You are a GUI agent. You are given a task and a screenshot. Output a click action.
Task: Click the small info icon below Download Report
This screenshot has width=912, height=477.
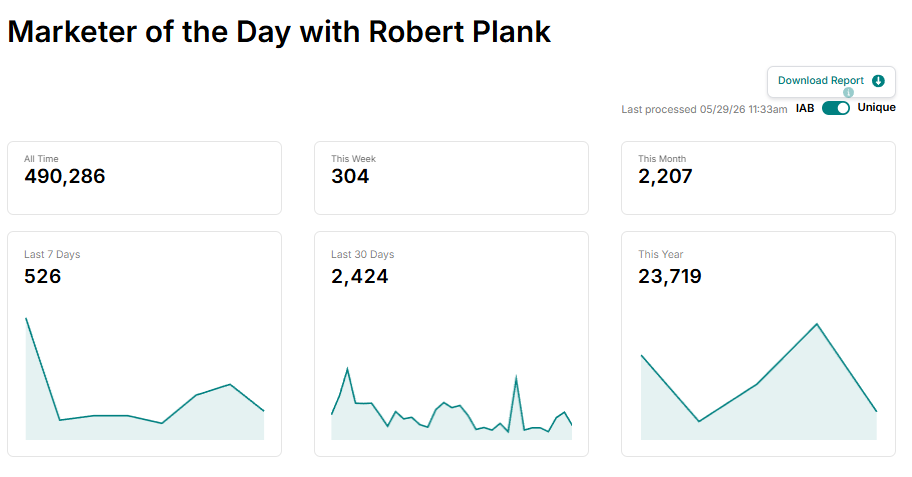pyautogui.click(x=849, y=92)
